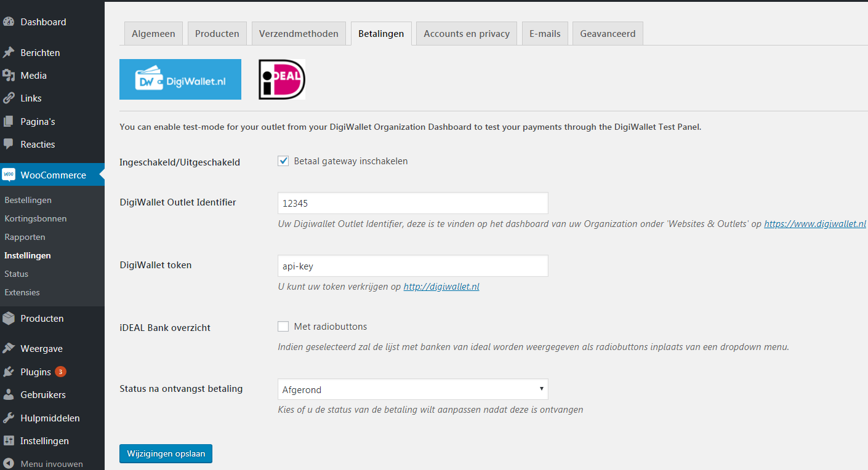The image size is (868, 470).
Task: Click the Wijzigingen opslaan button
Action: [166, 454]
